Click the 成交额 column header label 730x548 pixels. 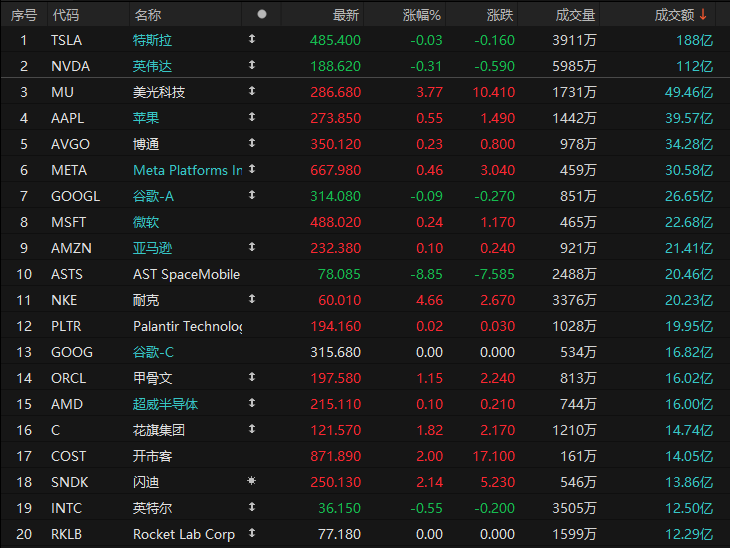(675, 15)
